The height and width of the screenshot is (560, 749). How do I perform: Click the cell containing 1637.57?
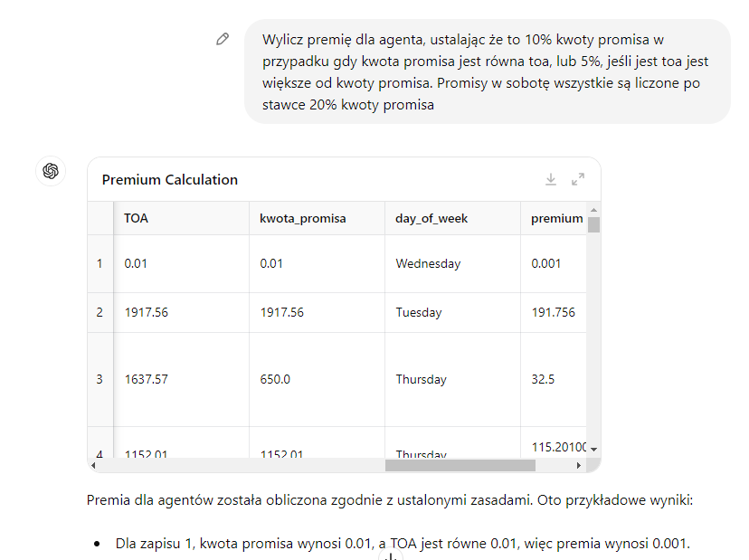(x=147, y=379)
